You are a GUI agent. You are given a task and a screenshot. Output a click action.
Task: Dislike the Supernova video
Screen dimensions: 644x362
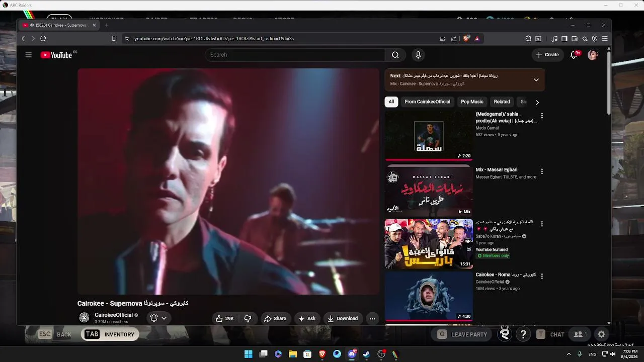pos(248,319)
